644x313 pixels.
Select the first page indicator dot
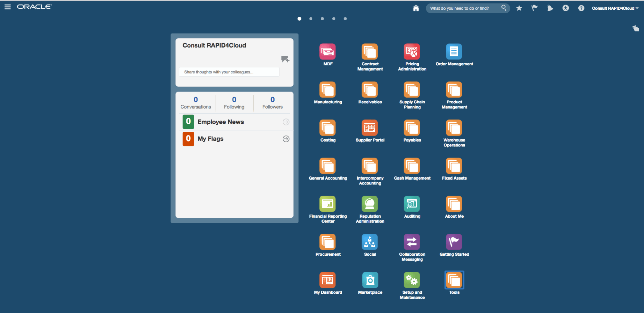[299, 19]
